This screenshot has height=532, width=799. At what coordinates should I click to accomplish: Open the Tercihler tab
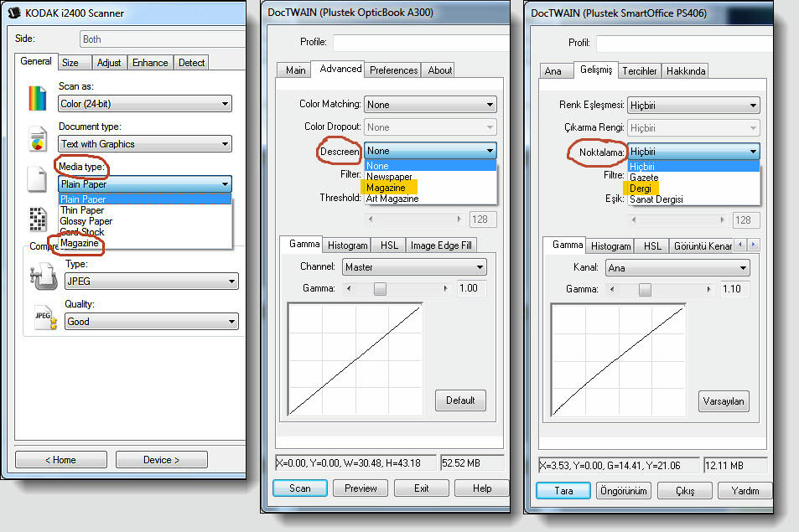[640, 71]
